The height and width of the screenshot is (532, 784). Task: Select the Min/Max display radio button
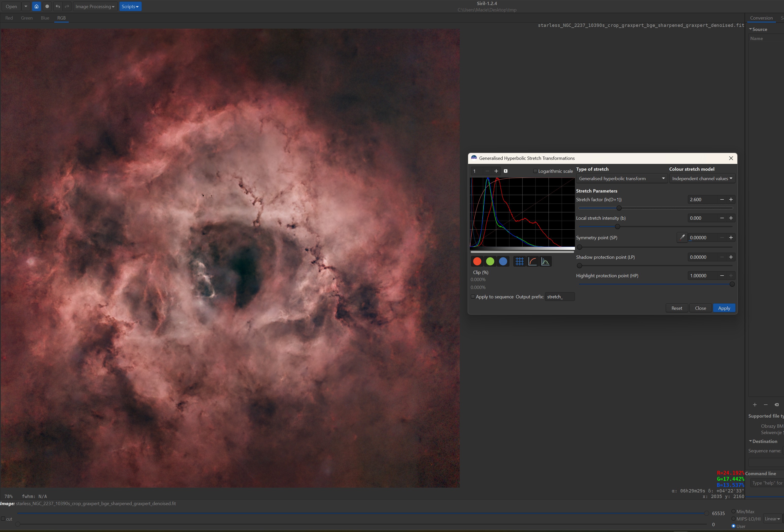pyautogui.click(x=734, y=511)
